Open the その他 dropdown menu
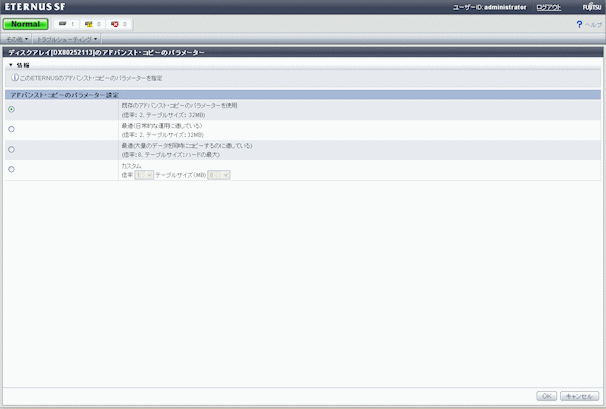606x409 pixels. (x=17, y=39)
